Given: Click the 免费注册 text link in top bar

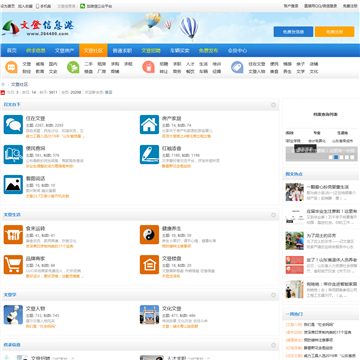Looking at the screenshot, I should pos(350,6).
